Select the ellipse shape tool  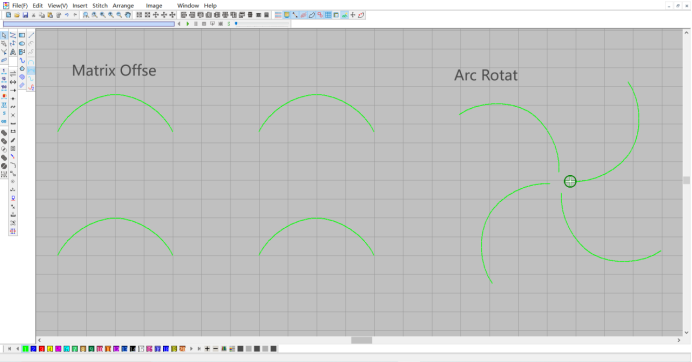point(22,44)
